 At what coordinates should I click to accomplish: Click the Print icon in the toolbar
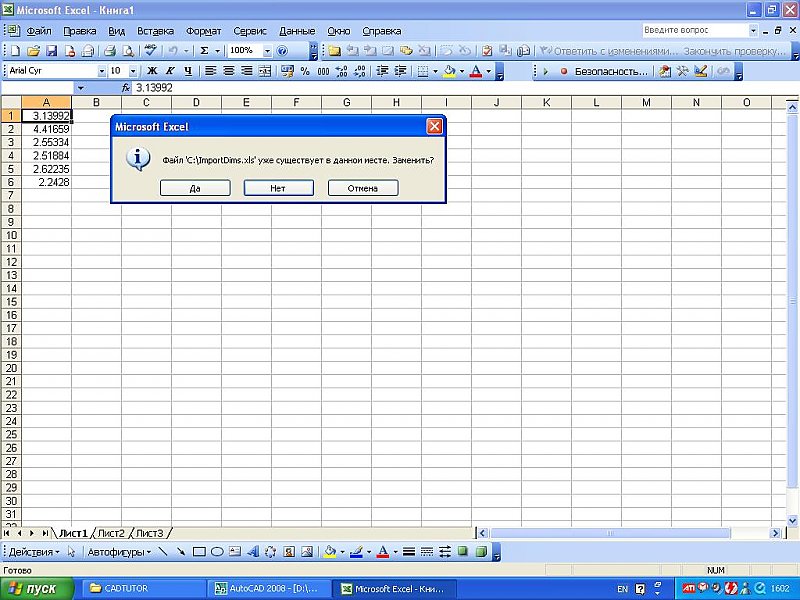110,51
